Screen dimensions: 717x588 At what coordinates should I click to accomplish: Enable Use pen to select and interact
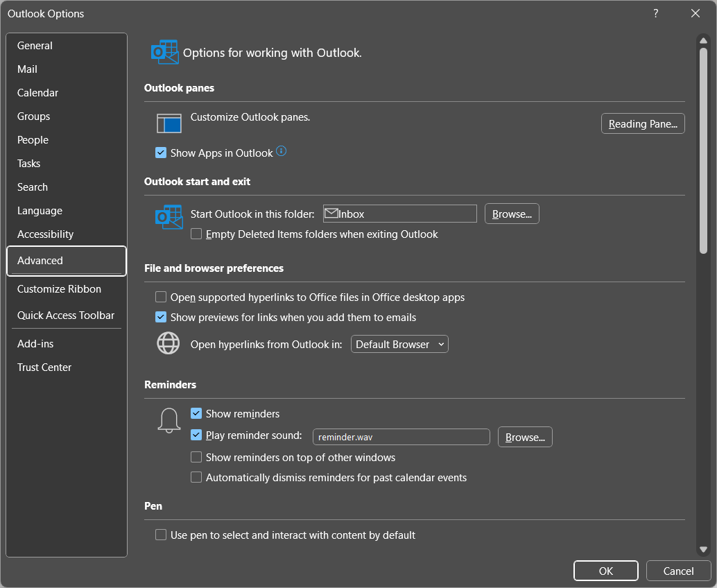[x=160, y=535]
